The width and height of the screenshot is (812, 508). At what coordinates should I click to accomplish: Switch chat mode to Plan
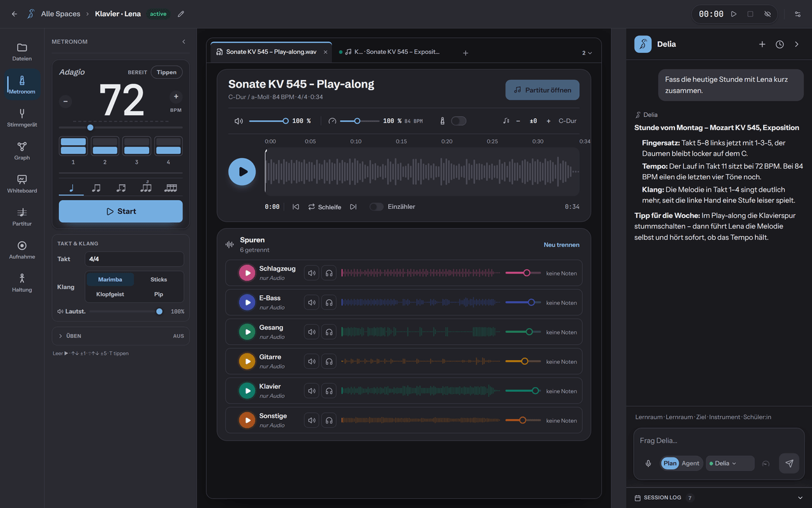pos(670,464)
